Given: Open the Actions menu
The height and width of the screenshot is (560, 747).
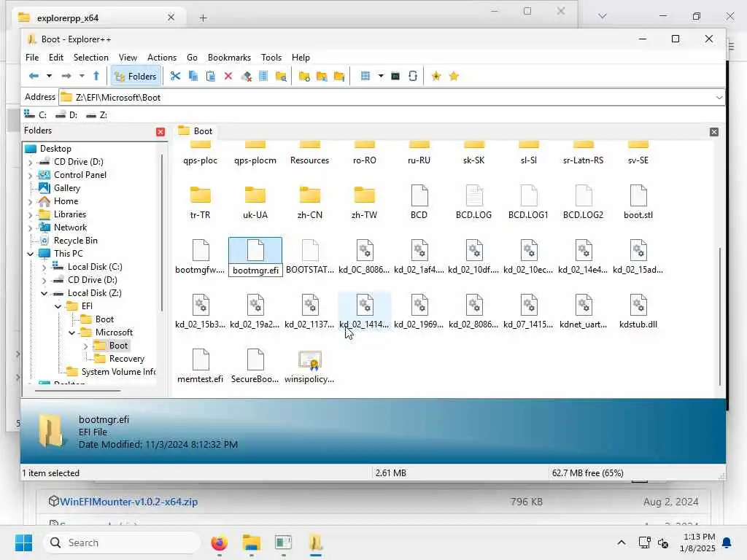Looking at the screenshot, I should pyautogui.click(x=162, y=57).
